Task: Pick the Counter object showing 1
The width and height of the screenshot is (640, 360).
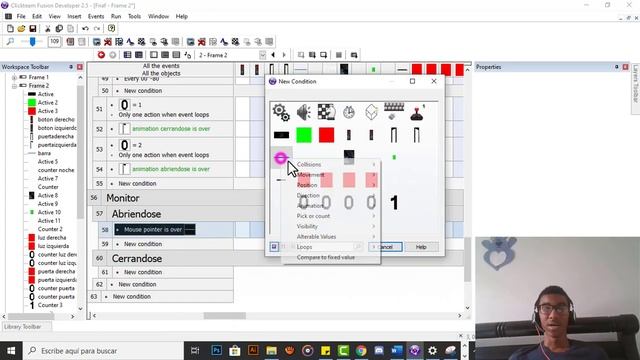Action: (x=394, y=203)
